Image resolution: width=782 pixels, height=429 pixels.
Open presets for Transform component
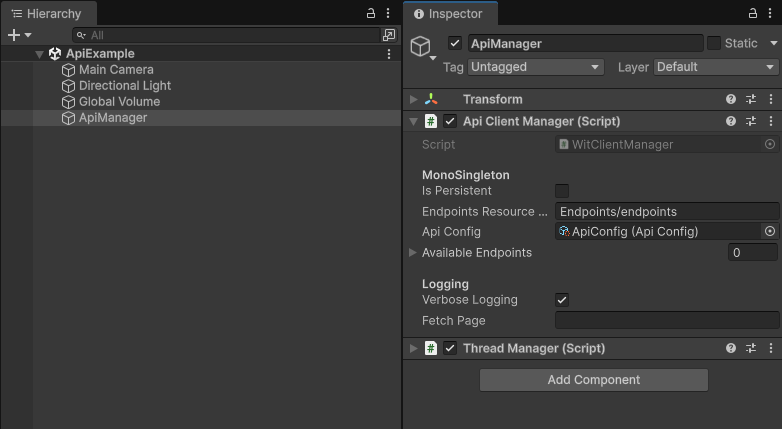[x=751, y=99]
